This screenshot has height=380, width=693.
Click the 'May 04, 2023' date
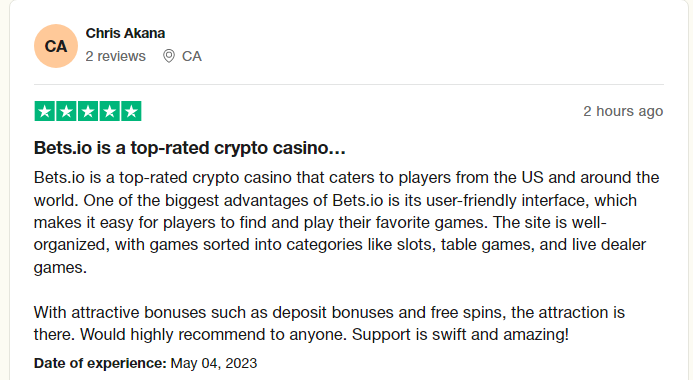pyautogui.click(x=214, y=363)
